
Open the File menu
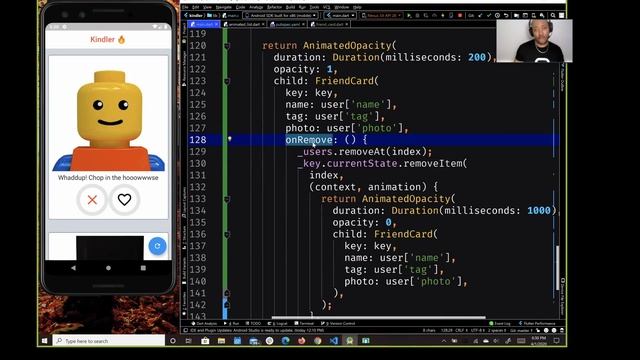pyautogui.click(x=185, y=7)
